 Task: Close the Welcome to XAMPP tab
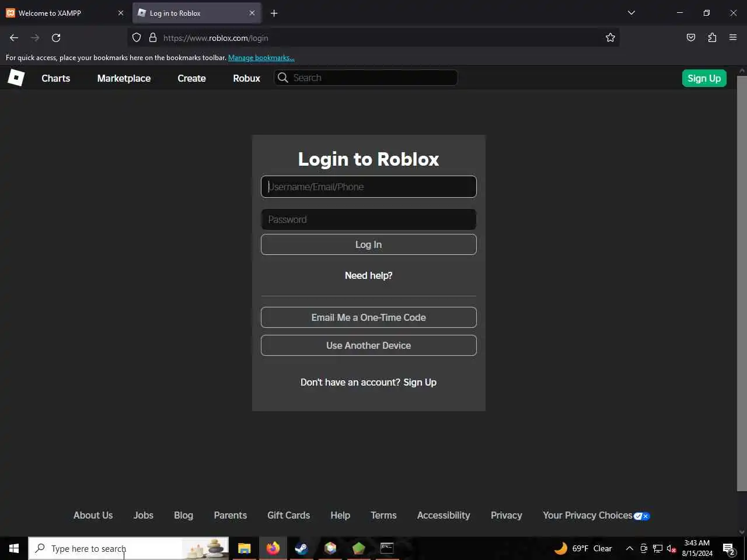[x=121, y=13]
